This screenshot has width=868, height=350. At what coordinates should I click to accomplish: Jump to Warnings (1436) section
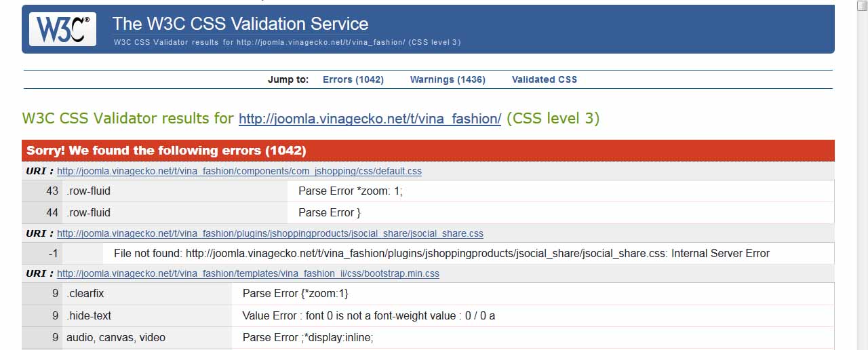[448, 79]
